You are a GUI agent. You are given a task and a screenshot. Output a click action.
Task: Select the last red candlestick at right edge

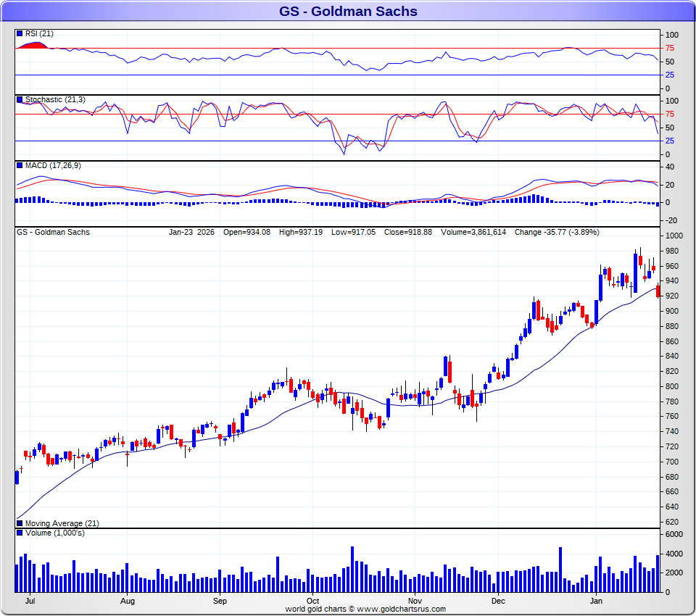(x=658, y=291)
